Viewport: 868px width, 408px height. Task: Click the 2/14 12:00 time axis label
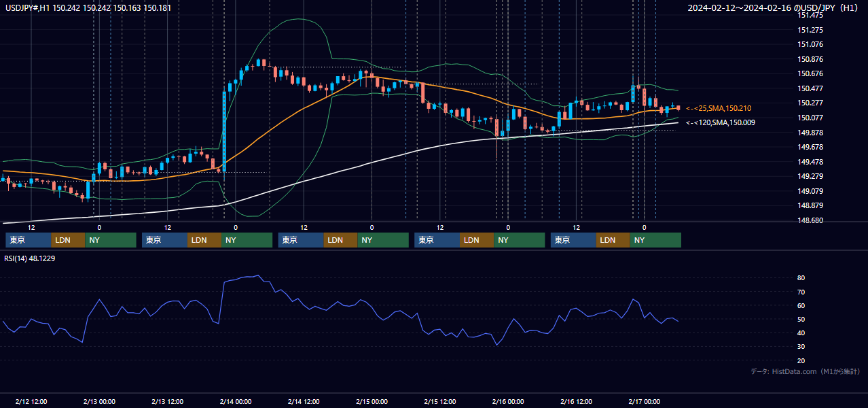pos(304,401)
